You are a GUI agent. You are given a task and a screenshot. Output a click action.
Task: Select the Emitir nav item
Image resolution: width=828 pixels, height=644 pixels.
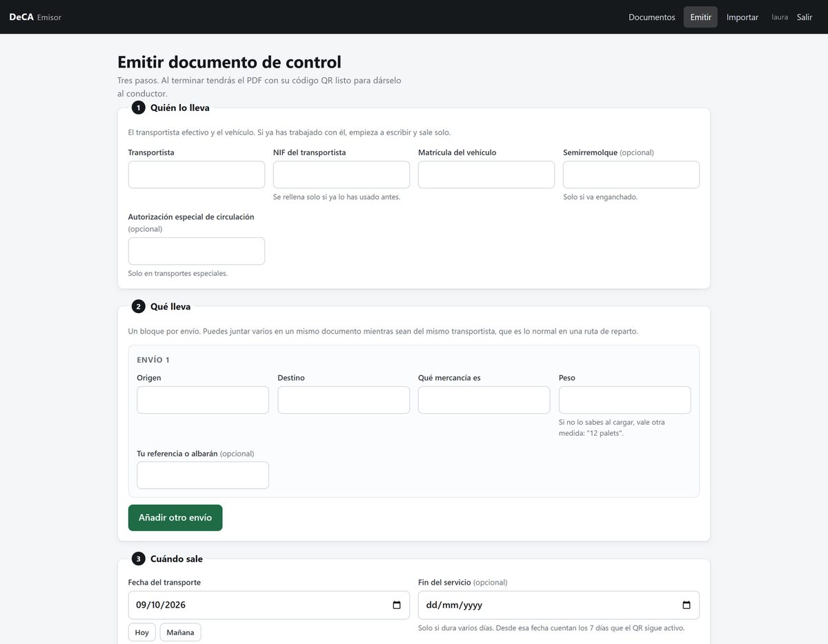pyautogui.click(x=700, y=17)
